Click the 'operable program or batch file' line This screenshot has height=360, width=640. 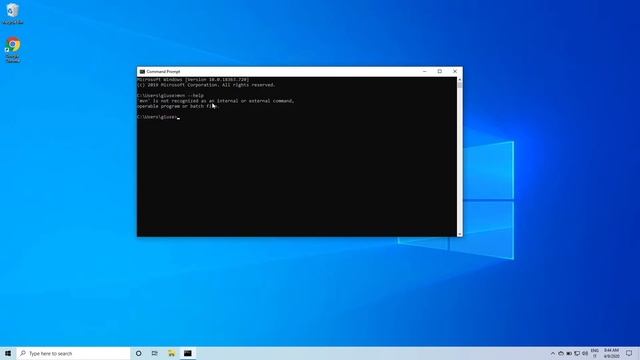[178, 106]
